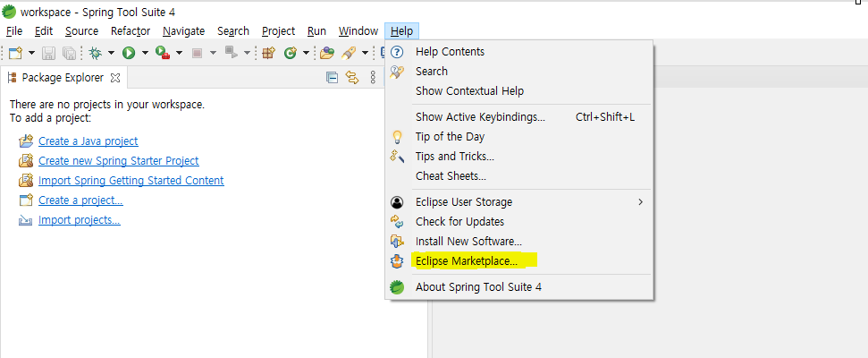Click the Install New Software icon
868x358 pixels.
[397, 242]
